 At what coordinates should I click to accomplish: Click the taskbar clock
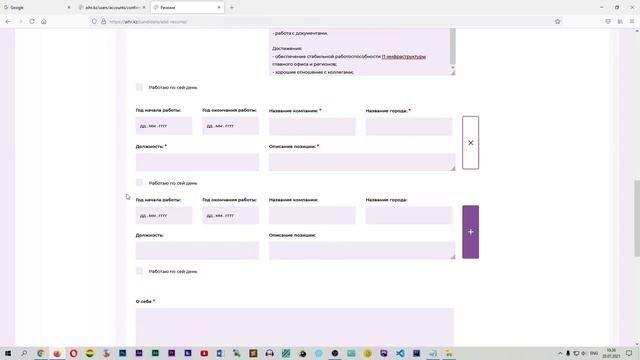pos(611,353)
